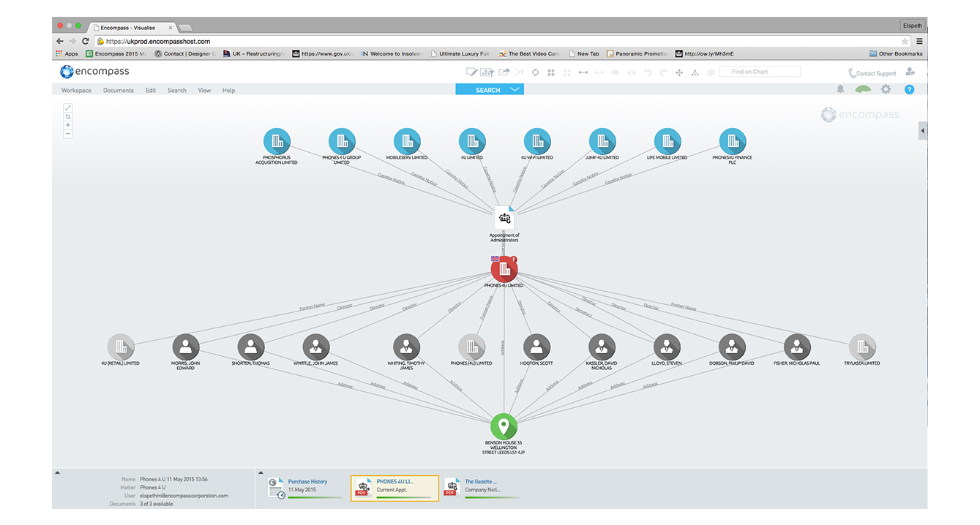Zoom in with the plus control
The image size is (980, 525).
pos(68,125)
